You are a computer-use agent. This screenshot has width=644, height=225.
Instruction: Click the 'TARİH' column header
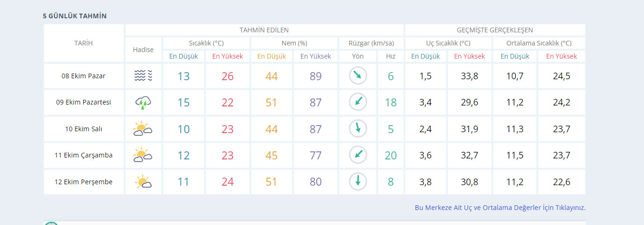tap(83, 43)
